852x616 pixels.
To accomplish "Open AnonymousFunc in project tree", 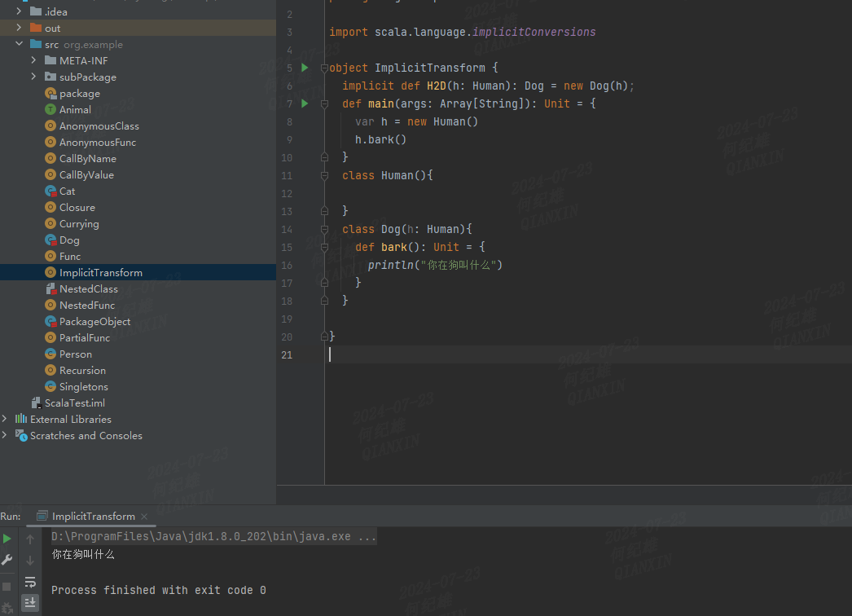I will coord(98,143).
